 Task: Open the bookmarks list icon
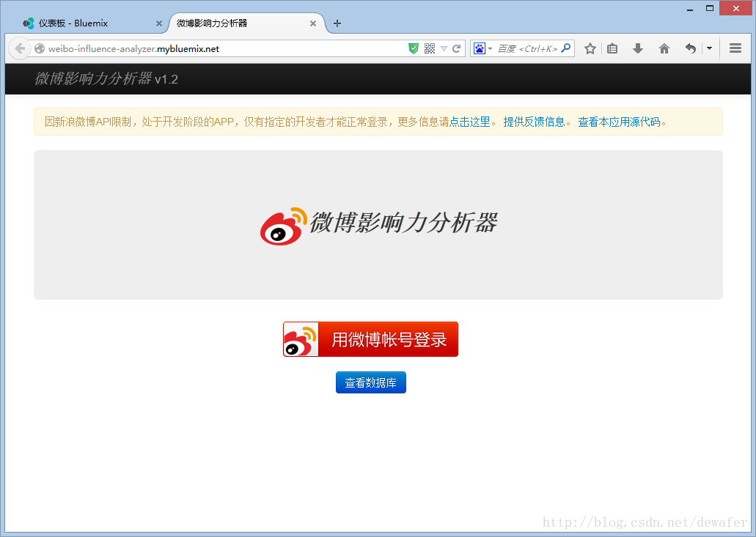pyautogui.click(x=612, y=48)
